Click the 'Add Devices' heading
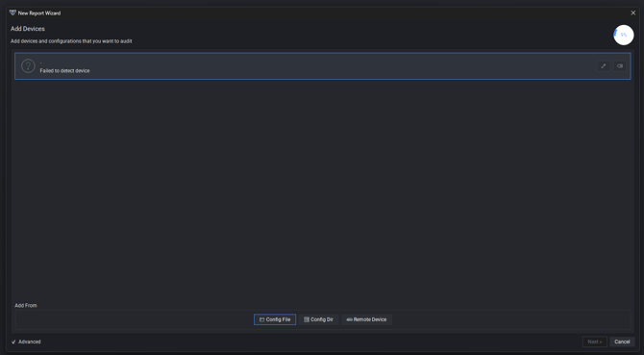644x355 pixels. [x=28, y=29]
